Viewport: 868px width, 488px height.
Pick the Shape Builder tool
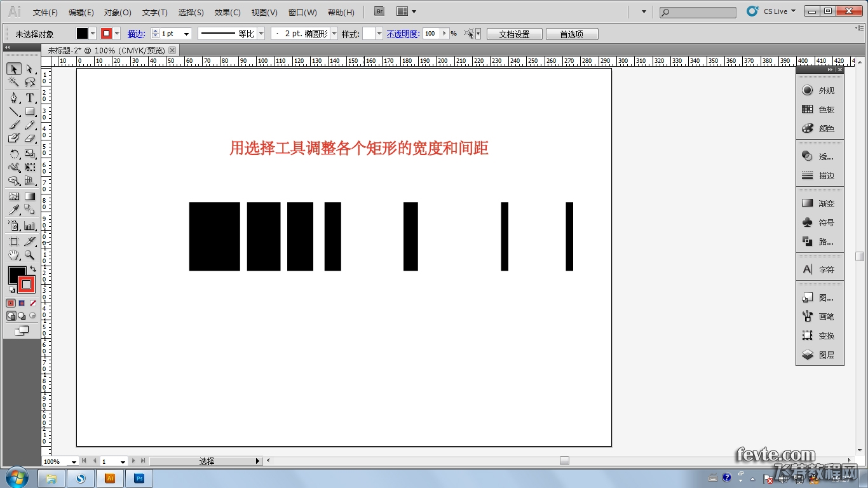point(14,181)
